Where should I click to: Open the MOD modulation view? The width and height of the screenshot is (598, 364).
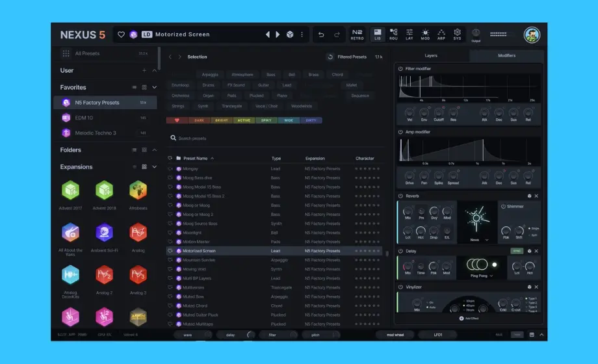pyautogui.click(x=425, y=34)
